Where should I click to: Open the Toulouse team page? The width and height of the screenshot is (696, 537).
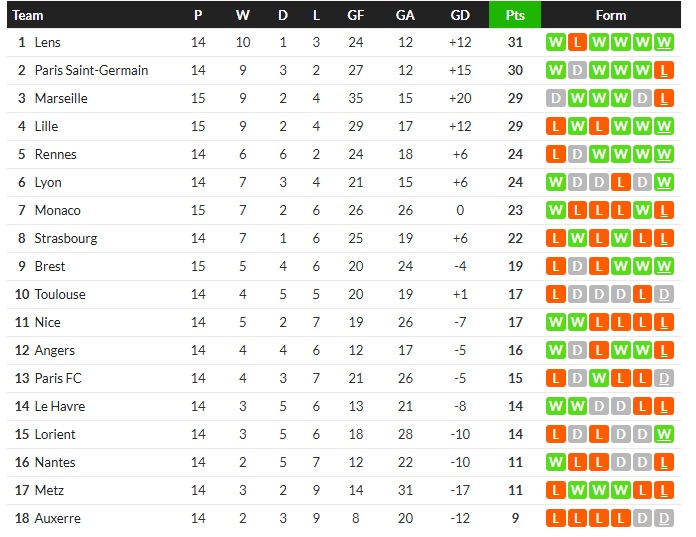[60, 295]
